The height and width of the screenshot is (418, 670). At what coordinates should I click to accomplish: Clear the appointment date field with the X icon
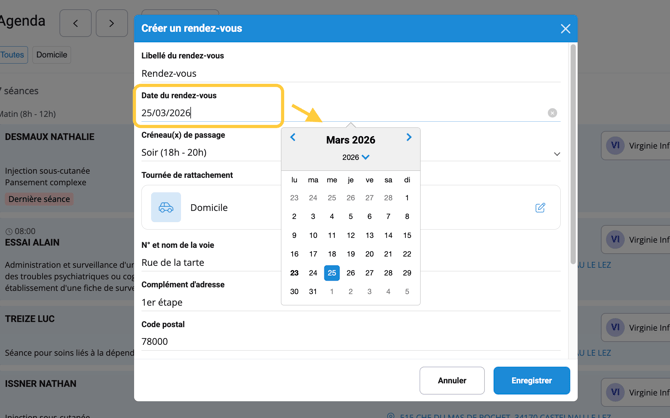[x=552, y=113]
